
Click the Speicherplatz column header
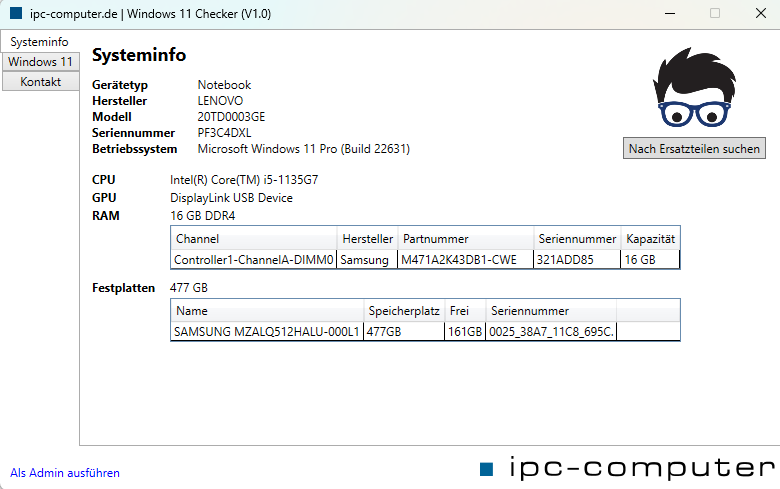pyautogui.click(x=404, y=311)
